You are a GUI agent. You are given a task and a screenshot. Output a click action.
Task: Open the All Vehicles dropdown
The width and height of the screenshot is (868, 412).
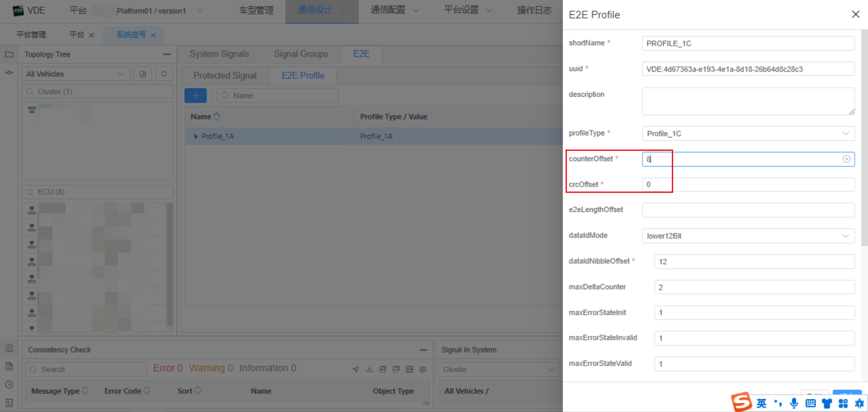click(76, 74)
